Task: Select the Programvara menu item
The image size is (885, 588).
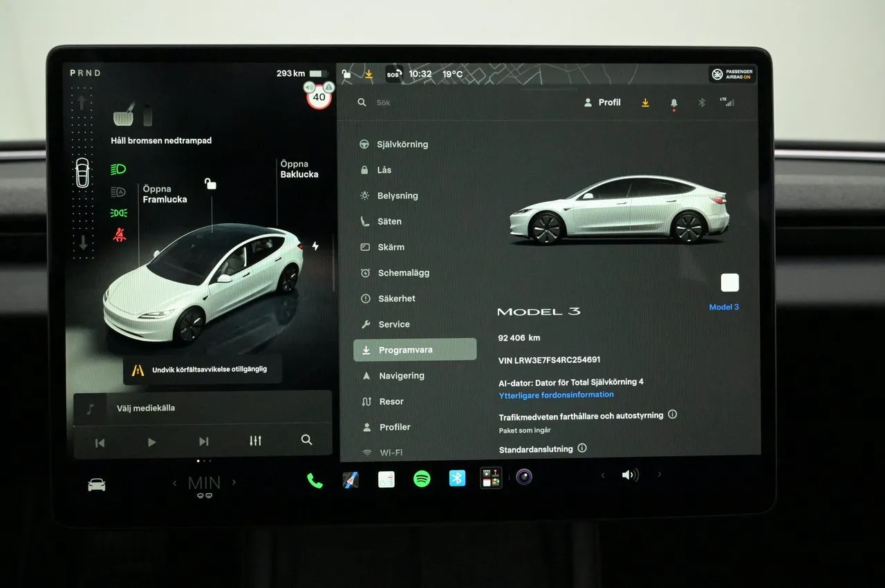Action: 415,350
